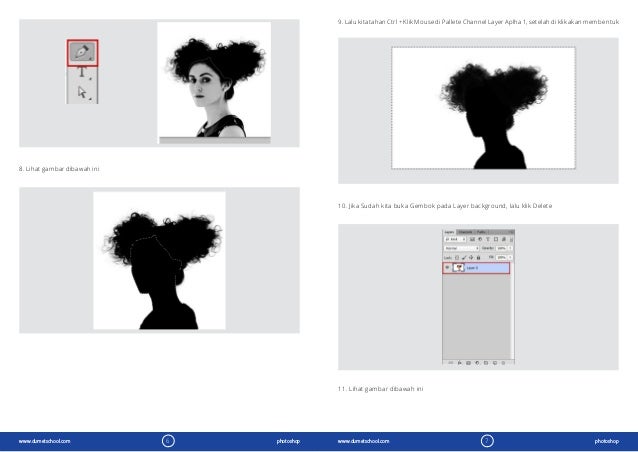The height and width of the screenshot is (452, 638).
Task: Toggle lock image pixels brush icon
Action: tap(464, 258)
